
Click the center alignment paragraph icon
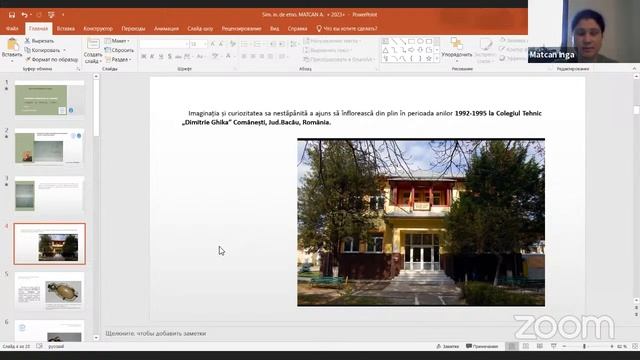click(253, 56)
